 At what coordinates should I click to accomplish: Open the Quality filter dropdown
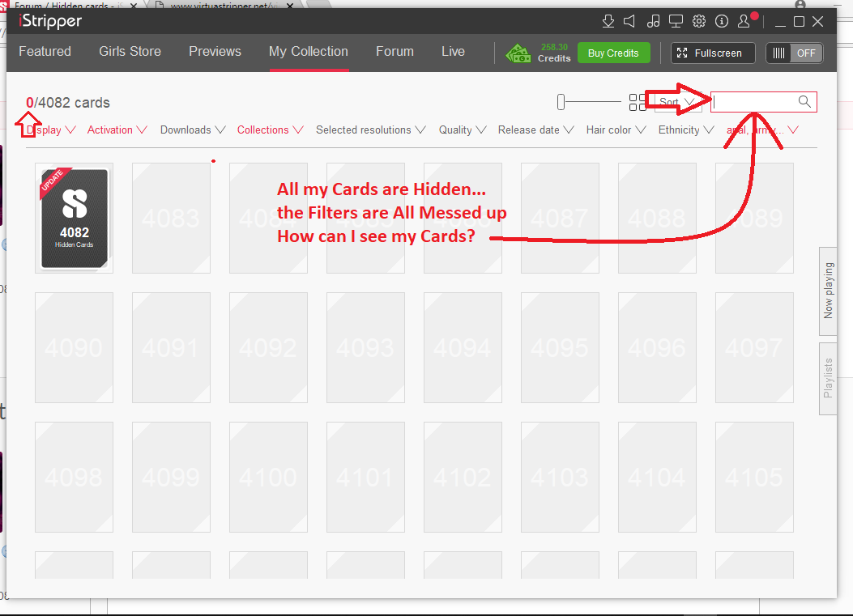click(x=463, y=130)
